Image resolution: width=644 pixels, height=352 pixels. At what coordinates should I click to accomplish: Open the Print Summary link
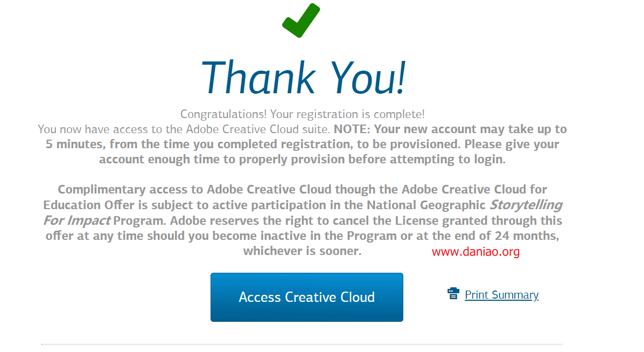click(501, 295)
